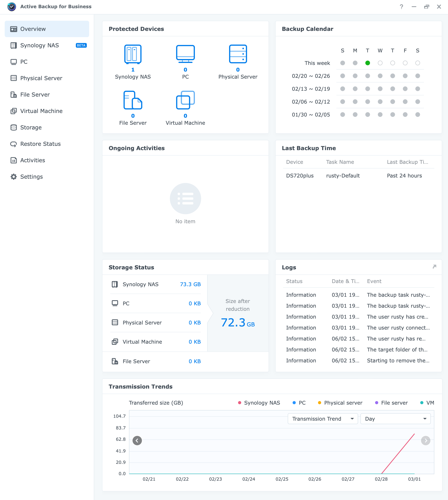Toggle the File server legend item
Screen dimensions: 448x500
(391, 403)
